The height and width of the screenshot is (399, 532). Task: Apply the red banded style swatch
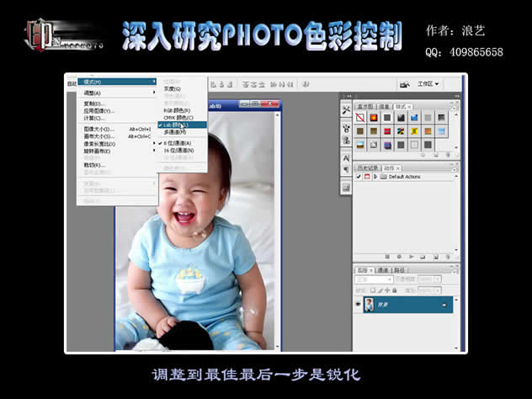tap(387, 131)
